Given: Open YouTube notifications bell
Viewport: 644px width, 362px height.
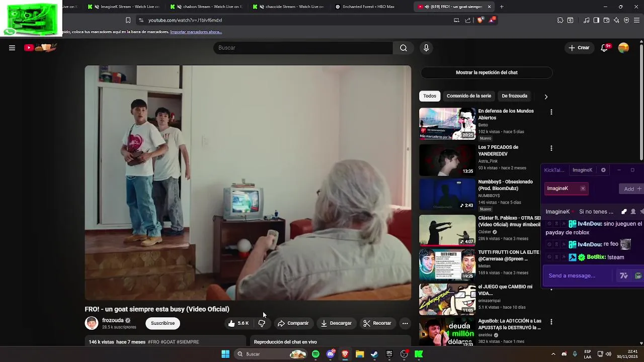Looking at the screenshot, I should (605, 48).
